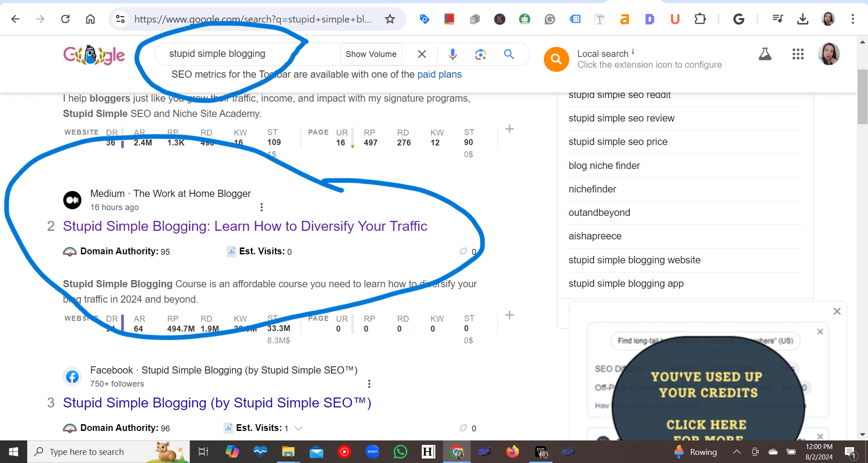
Task: Click the orange Local search magnifier icon
Action: [x=556, y=59]
